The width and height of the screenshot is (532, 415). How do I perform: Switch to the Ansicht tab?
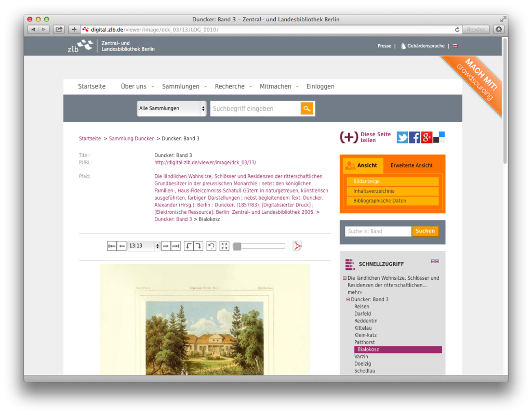[363, 165]
